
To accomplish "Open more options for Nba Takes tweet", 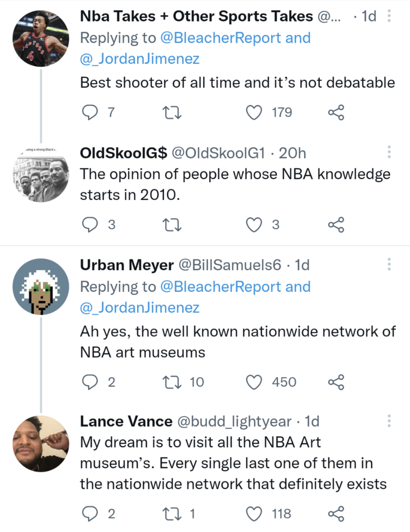I will [389, 16].
